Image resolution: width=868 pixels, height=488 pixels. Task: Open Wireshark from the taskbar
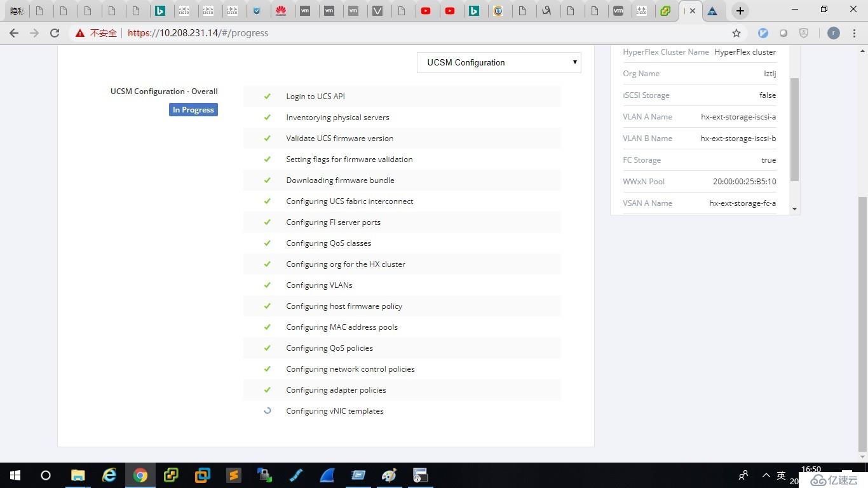327,475
